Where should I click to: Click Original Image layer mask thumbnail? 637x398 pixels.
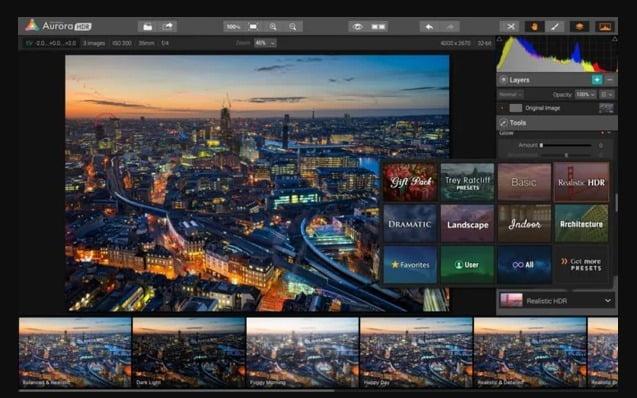(x=606, y=108)
